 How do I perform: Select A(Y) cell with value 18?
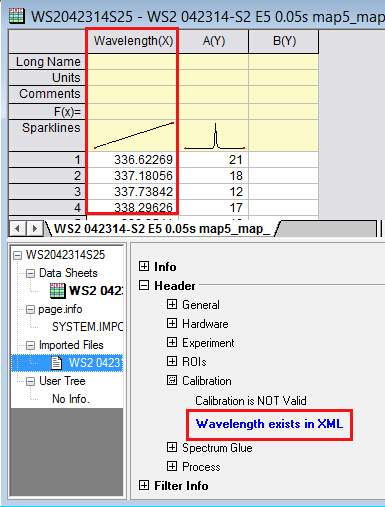(214, 176)
